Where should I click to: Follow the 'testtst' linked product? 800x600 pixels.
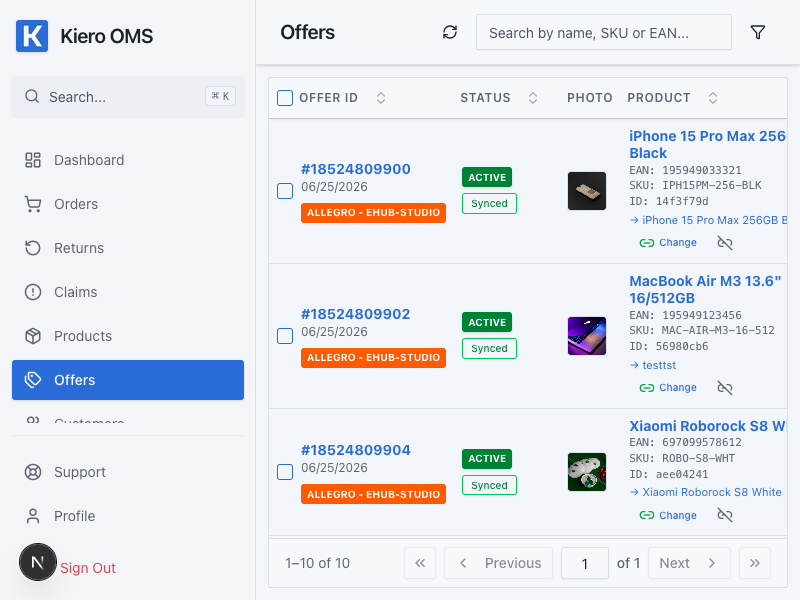tap(653, 365)
